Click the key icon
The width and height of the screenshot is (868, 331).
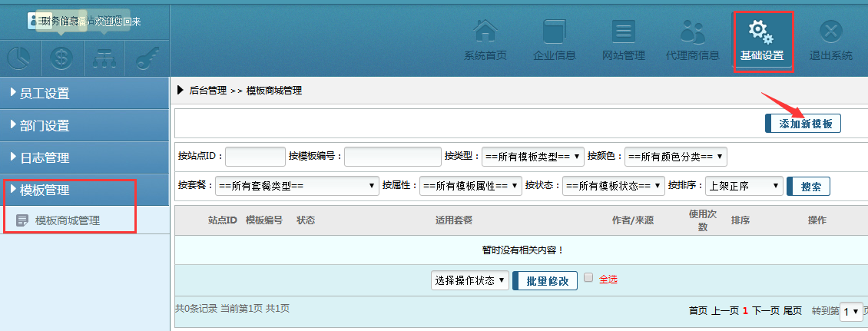click(x=146, y=57)
